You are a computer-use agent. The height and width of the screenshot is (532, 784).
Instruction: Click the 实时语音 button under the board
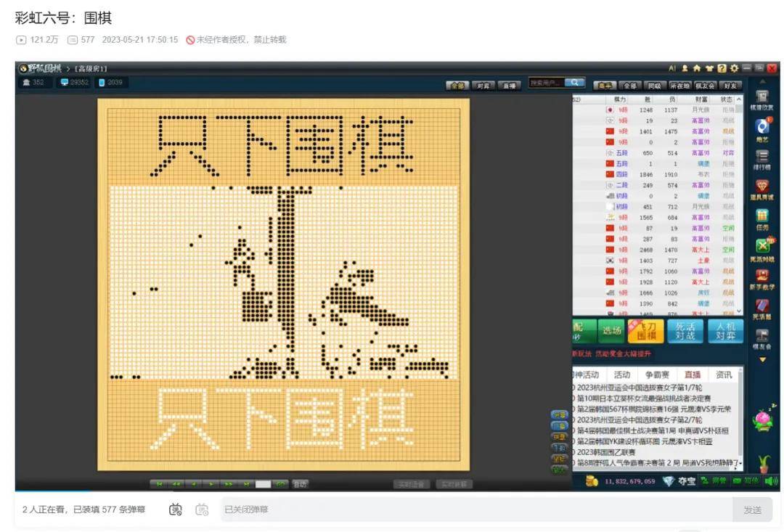pos(411,484)
